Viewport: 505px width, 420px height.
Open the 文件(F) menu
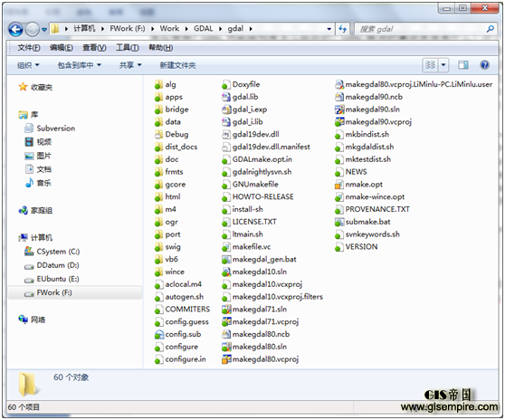point(29,48)
